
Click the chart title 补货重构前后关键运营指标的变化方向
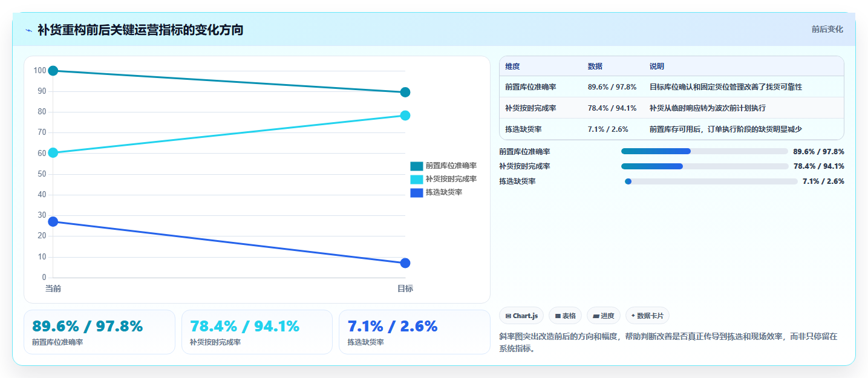tap(140, 30)
